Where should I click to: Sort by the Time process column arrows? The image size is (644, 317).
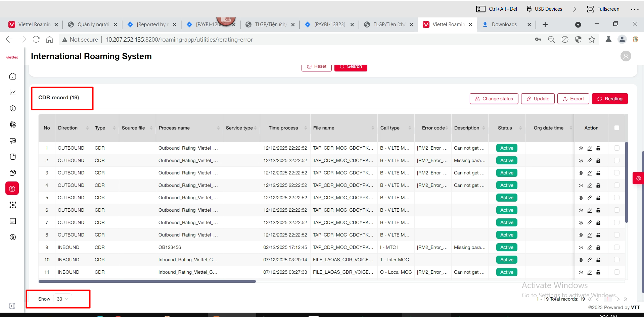[306, 128]
